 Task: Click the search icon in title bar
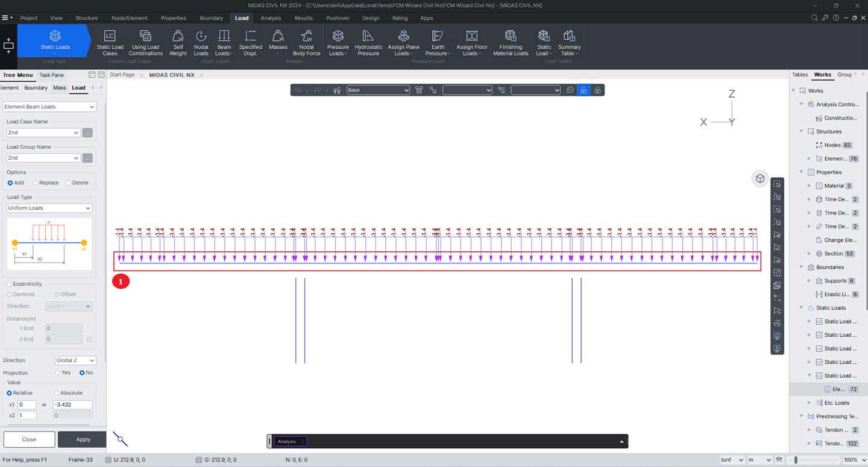[814, 18]
